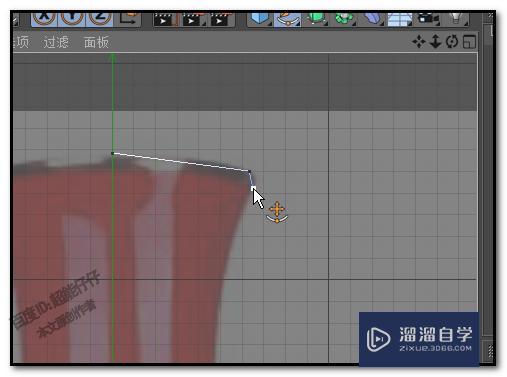Add a Light object
The image size is (507, 377).
pyautogui.click(x=457, y=19)
